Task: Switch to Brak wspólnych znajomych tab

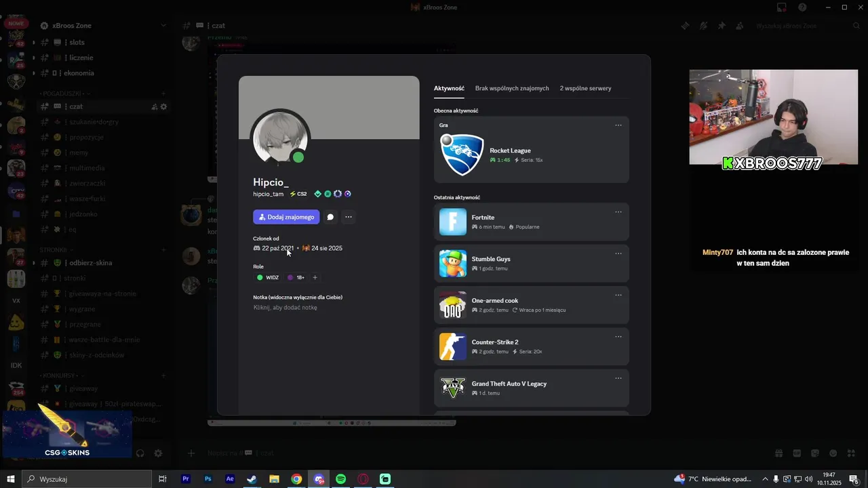Action: click(512, 88)
